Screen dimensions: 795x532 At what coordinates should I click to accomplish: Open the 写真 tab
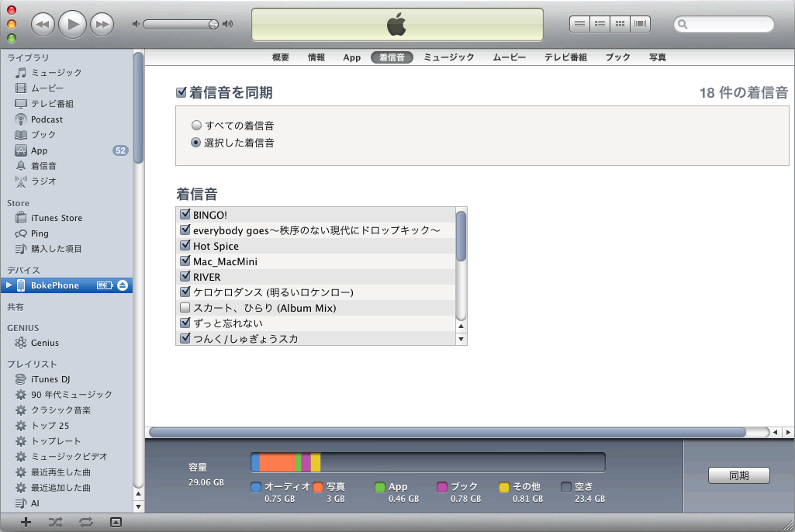658,57
